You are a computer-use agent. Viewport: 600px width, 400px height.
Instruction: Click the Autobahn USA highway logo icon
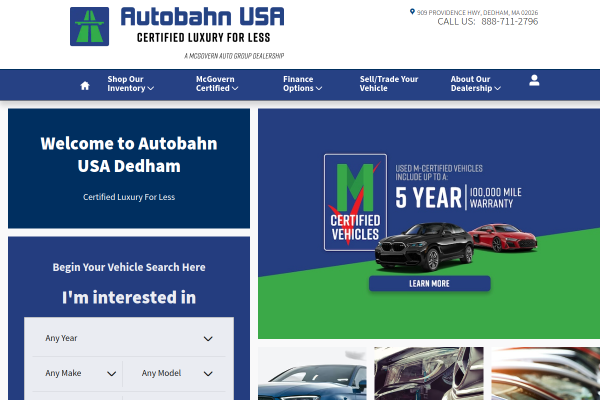pyautogui.click(x=90, y=26)
